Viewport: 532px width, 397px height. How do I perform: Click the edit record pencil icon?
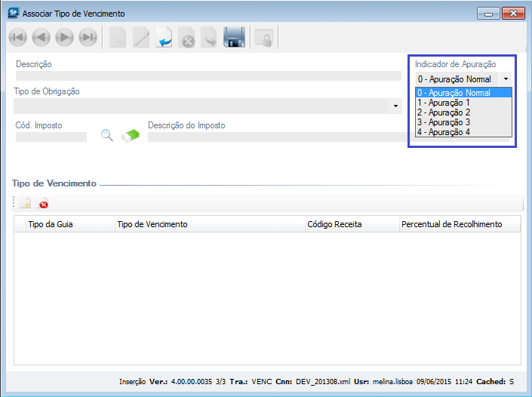[141, 37]
